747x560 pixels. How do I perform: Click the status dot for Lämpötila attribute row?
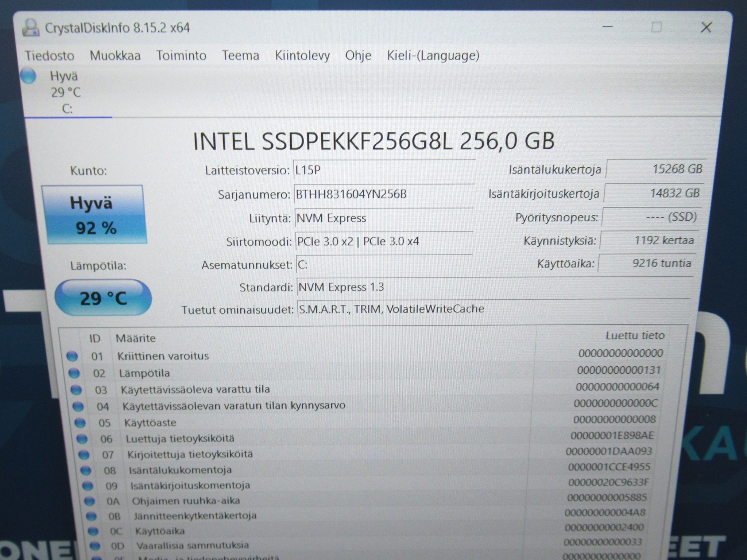(74, 373)
